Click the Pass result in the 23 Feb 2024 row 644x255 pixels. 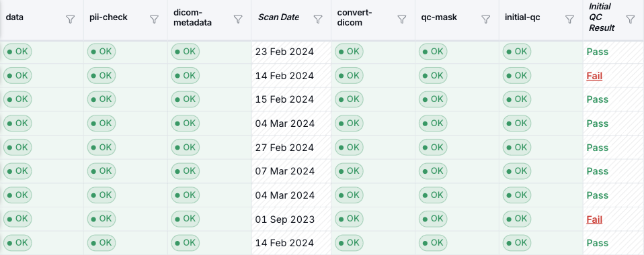(x=597, y=52)
